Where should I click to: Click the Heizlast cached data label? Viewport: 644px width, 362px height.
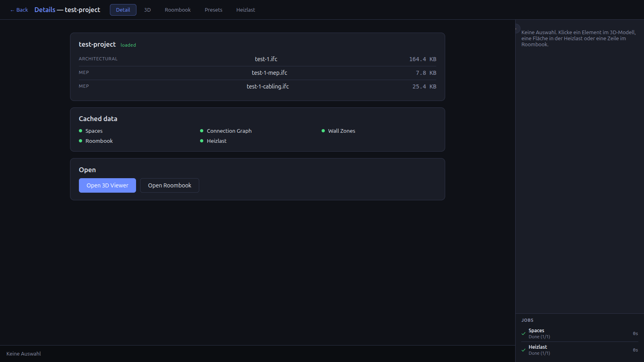pos(217,141)
